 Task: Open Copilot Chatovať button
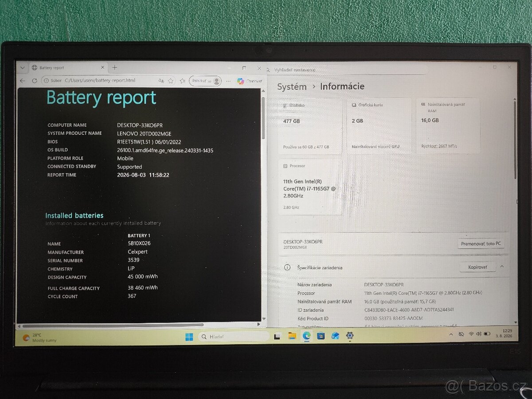pos(249,81)
